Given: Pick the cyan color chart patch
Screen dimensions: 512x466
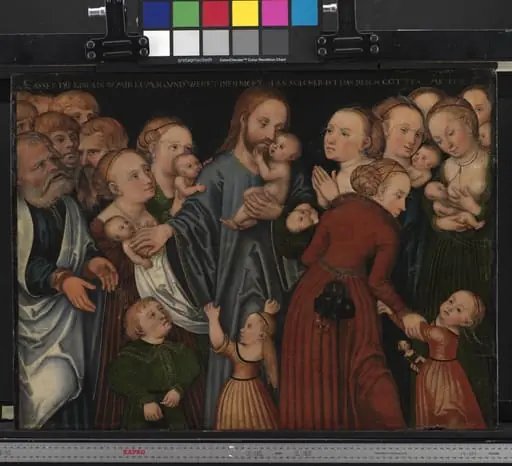Looking at the screenshot, I should [x=305, y=14].
